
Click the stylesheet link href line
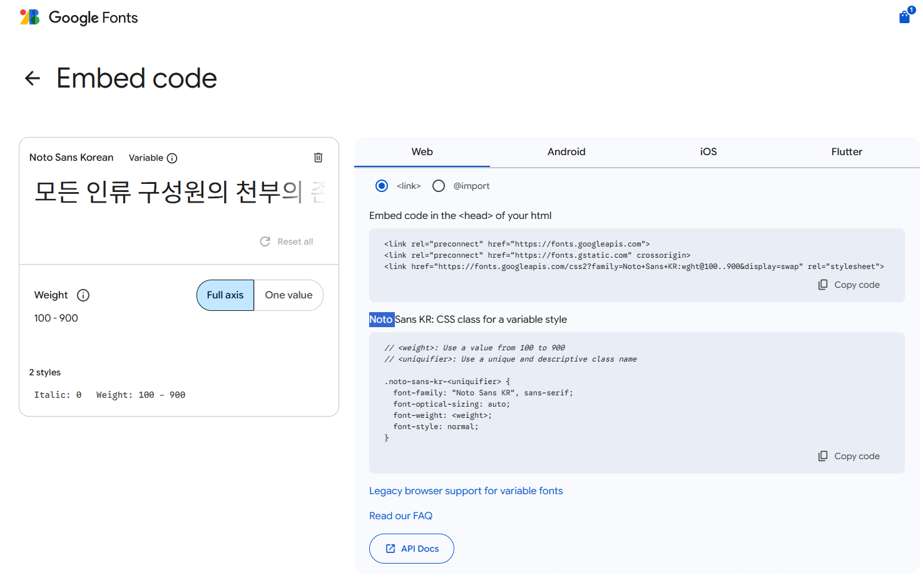pos(634,266)
